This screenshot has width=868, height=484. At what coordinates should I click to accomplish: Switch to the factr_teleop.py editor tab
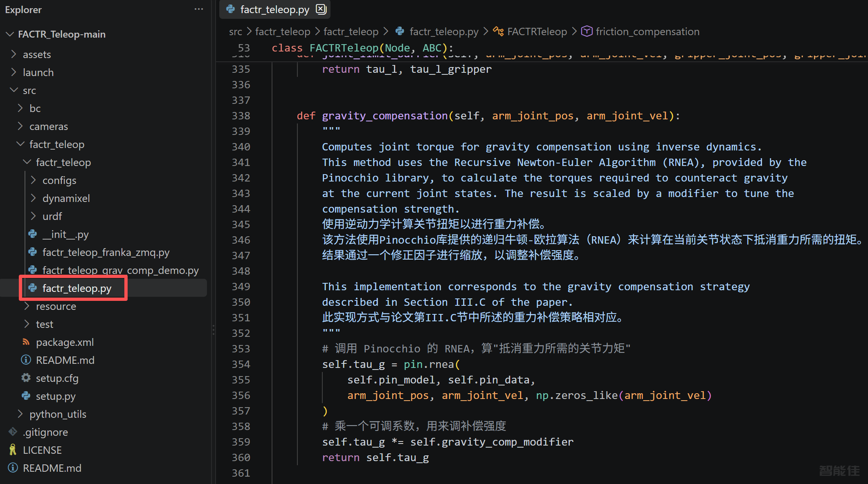pyautogui.click(x=275, y=9)
